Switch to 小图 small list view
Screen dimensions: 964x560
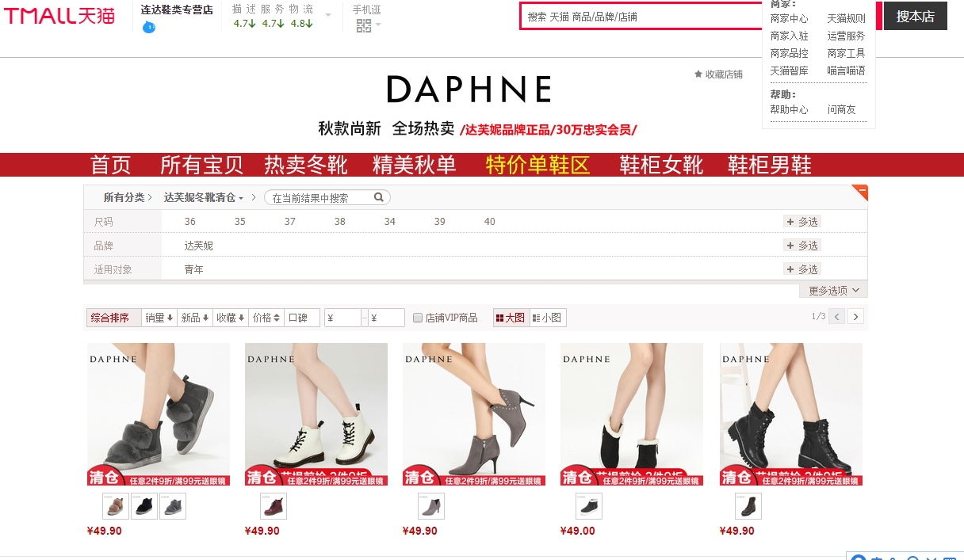point(547,318)
